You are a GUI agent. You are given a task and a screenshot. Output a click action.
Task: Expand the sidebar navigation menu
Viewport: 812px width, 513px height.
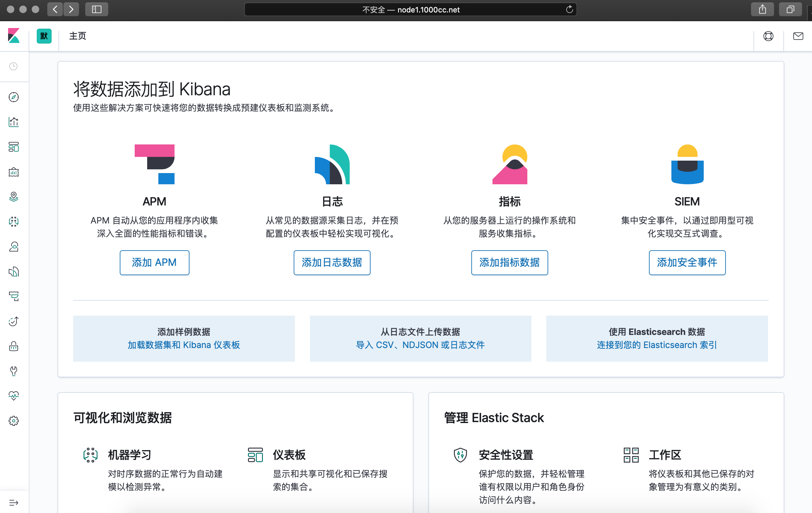[x=13, y=502]
